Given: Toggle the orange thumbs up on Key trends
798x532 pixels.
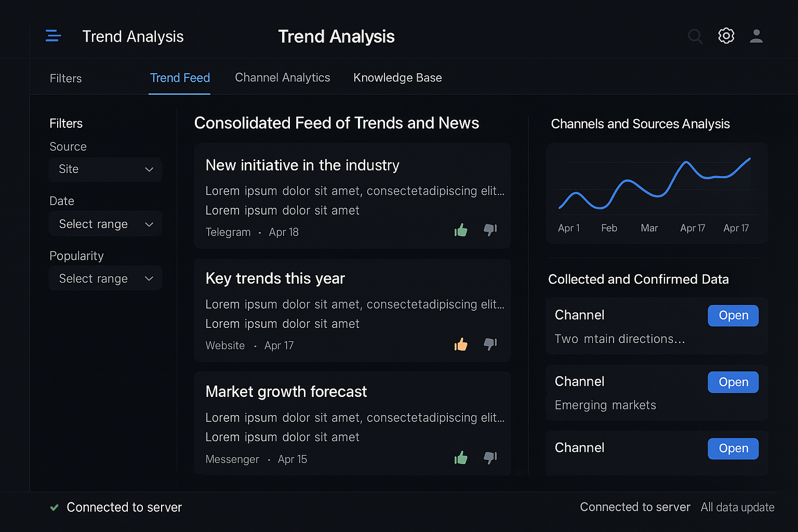Looking at the screenshot, I should pos(461,344).
